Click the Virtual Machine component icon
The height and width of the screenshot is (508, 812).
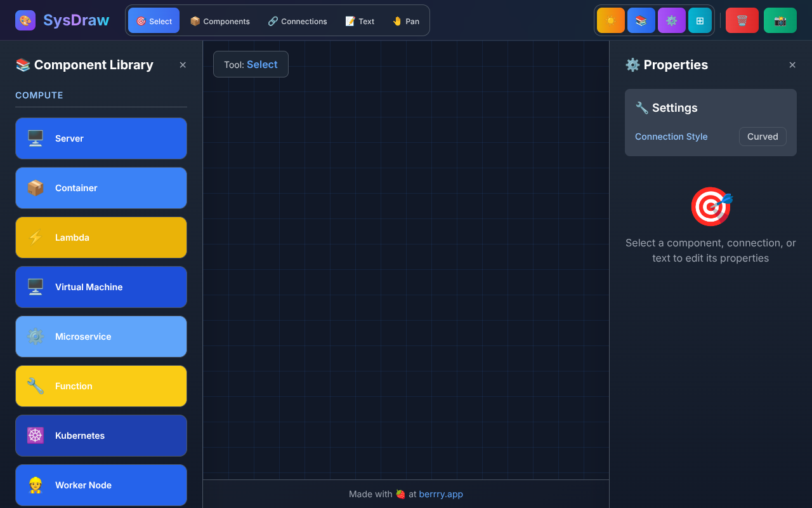(35, 286)
